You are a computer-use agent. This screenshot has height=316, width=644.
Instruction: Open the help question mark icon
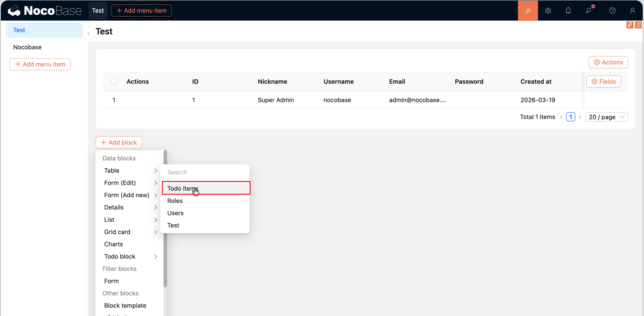point(612,11)
